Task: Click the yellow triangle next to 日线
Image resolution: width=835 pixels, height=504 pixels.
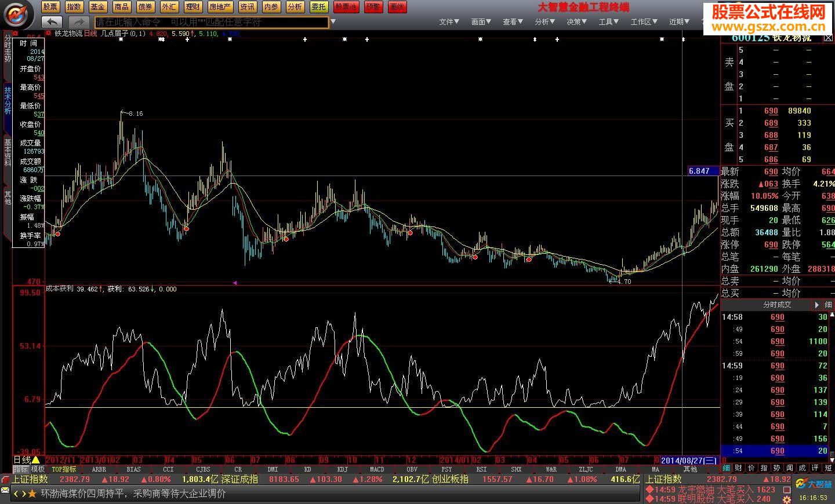Action: click(x=35, y=460)
